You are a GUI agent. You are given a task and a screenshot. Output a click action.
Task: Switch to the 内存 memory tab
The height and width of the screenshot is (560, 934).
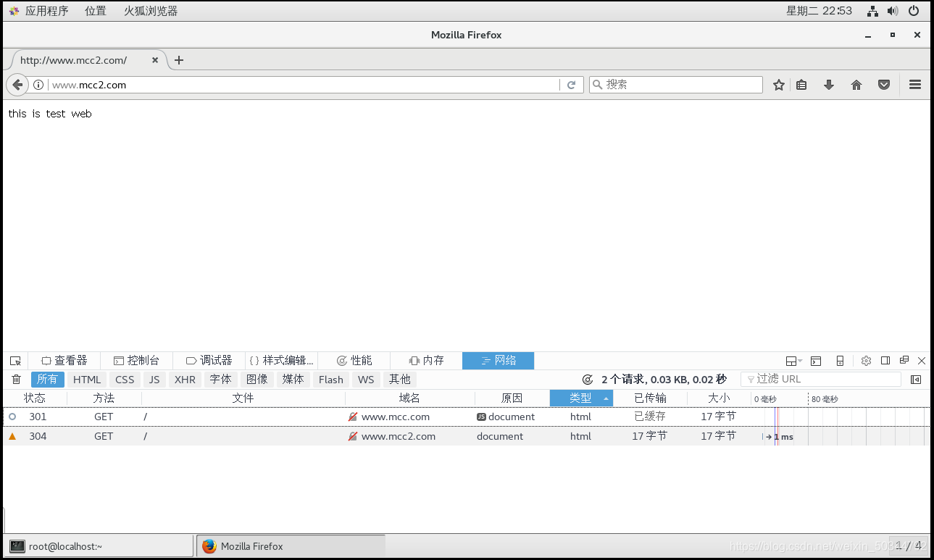point(426,361)
